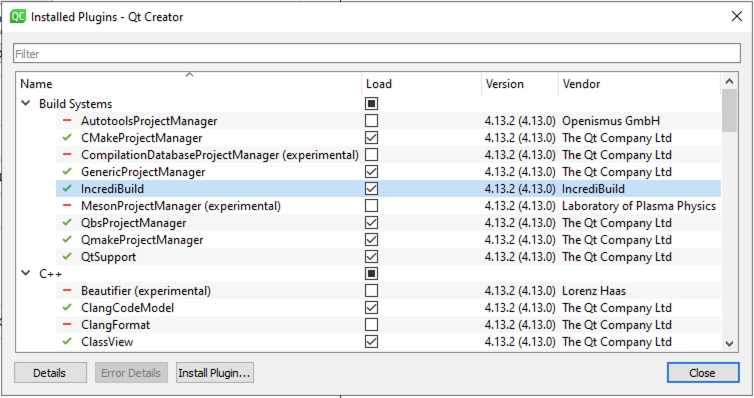The width and height of the screenshot is (754, 398).
Task: Open plugin Details
Action: (50, 373)
